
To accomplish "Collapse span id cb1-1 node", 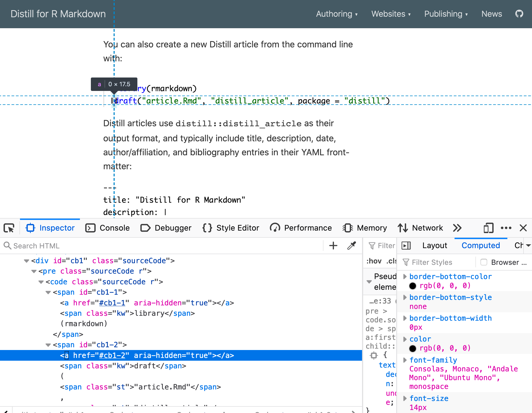I will pyautogui.click(x=48, y=292).
